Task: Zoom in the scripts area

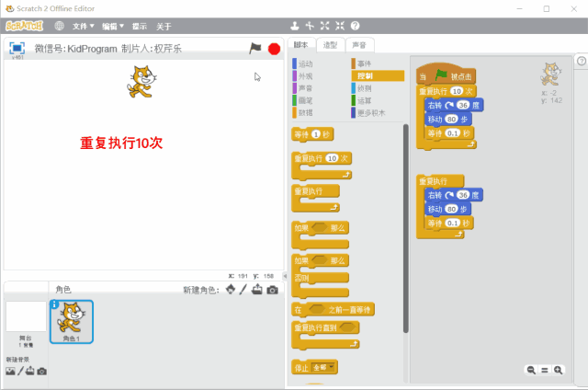Action: point(558,370)
